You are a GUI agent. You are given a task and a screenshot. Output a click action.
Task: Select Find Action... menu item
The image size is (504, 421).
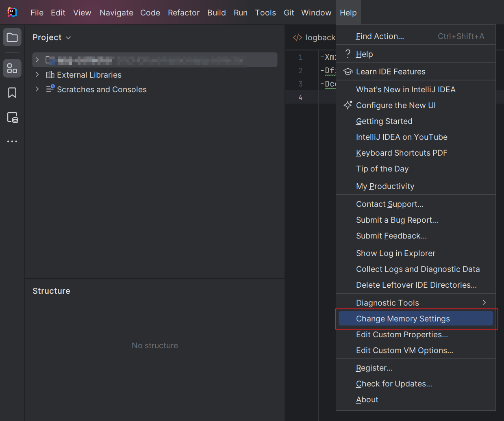(416, 36)
